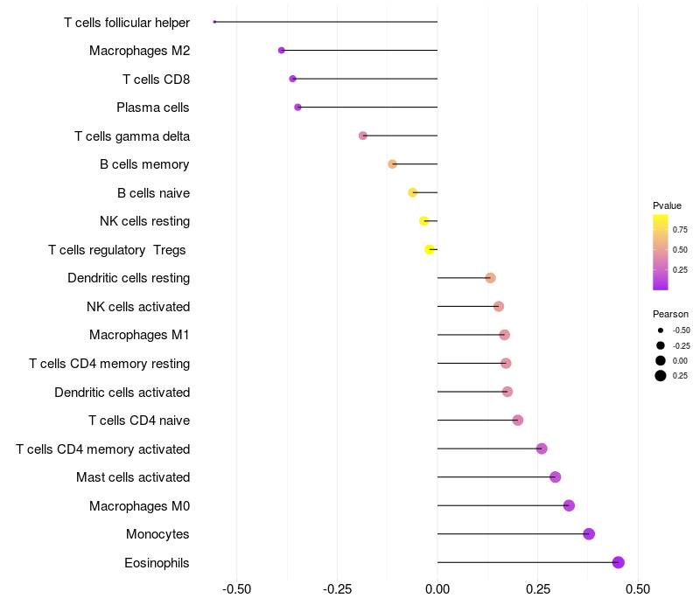Click the Macrophages M0 dot
This screenshot has height=612, width=700.
[x=569, y=505]
